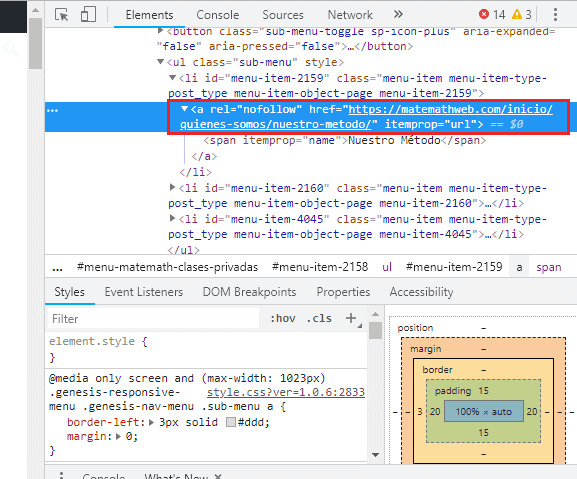Click the page vertical scrollbar thumb

click(36, 43)
